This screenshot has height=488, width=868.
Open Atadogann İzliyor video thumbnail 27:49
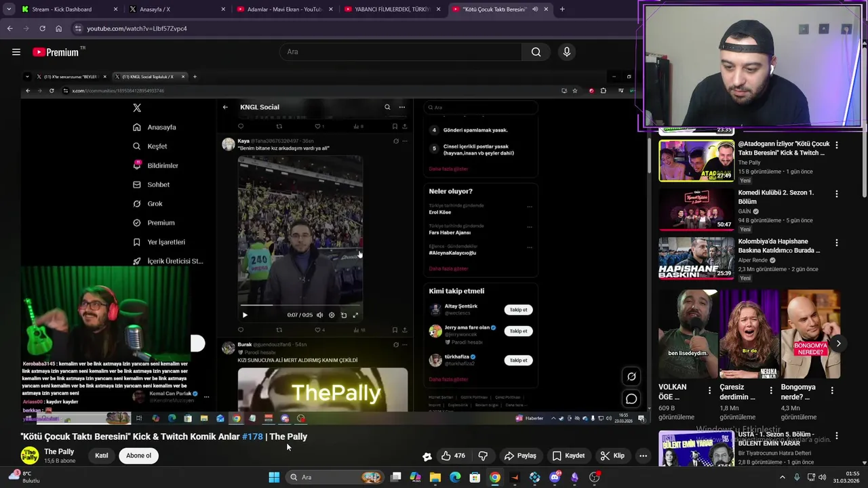(696, 161)
